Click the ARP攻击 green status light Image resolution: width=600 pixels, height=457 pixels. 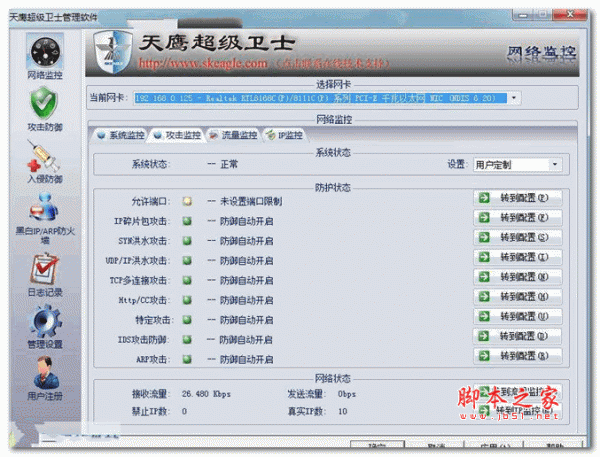pos(187,359)
